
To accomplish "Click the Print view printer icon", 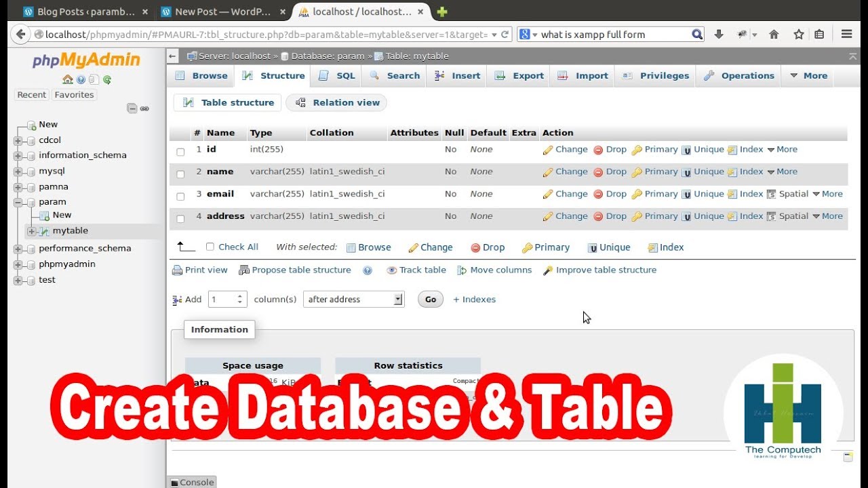I will [x=177, y=270].
